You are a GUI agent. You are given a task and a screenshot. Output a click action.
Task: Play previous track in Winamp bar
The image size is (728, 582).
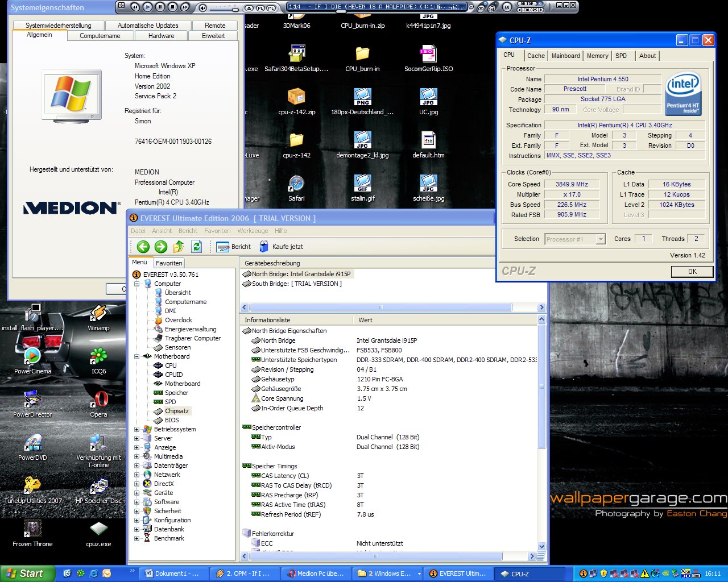coord(135,7)
